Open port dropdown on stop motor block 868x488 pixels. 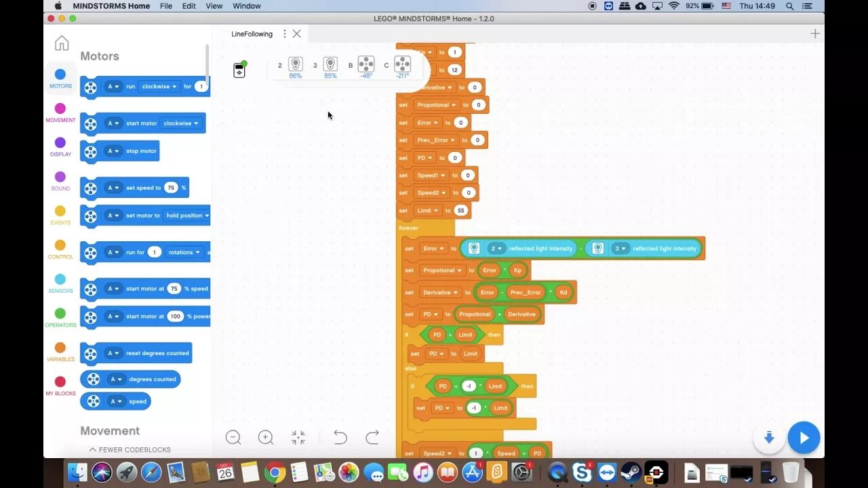(x=113, y=151)
